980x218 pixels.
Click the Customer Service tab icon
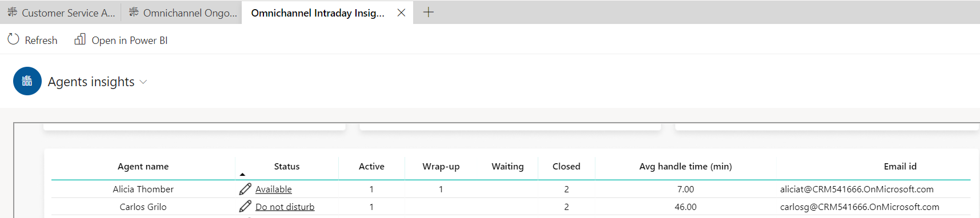[12, 12]
